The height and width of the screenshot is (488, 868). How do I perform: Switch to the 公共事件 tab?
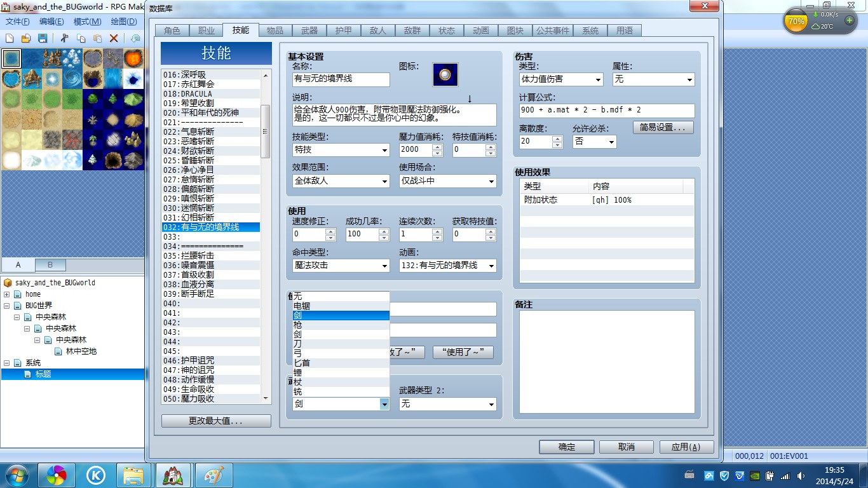553,30
